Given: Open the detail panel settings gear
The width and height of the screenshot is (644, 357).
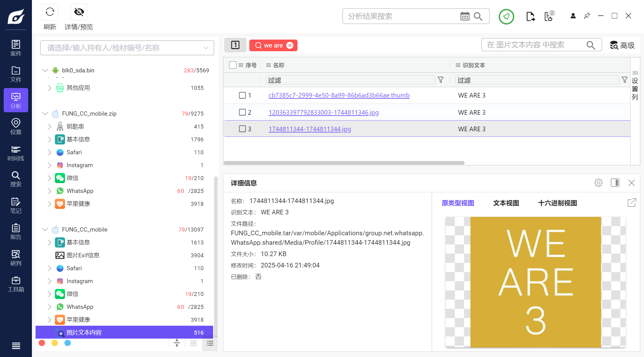Looking at the screenshot, I should [598, 183].
